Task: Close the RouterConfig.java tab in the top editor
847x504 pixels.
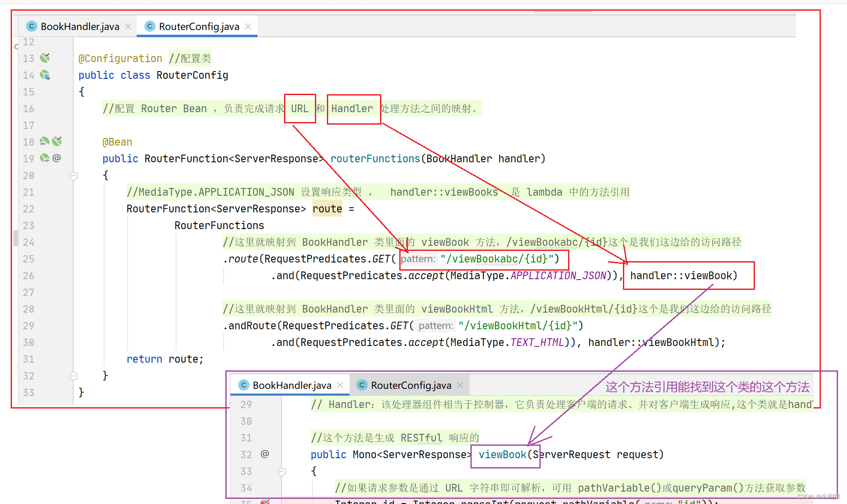Action: pyautogui.click(x=248, y=26)
